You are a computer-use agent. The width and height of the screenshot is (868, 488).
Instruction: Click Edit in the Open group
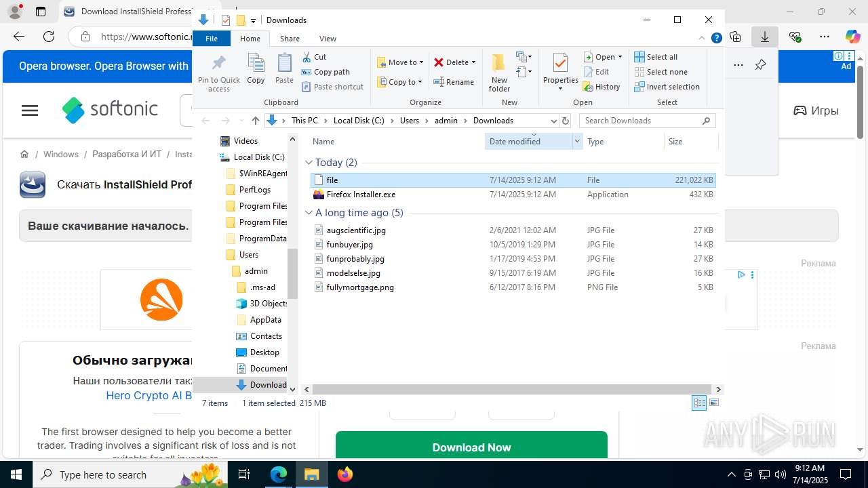pyautogui.click(x=597, y=72)
